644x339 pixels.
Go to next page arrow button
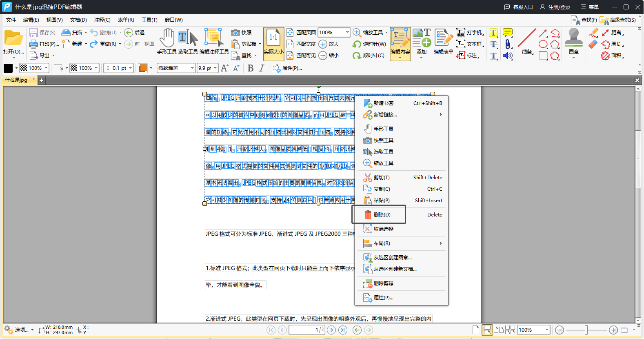coord(331,330)
